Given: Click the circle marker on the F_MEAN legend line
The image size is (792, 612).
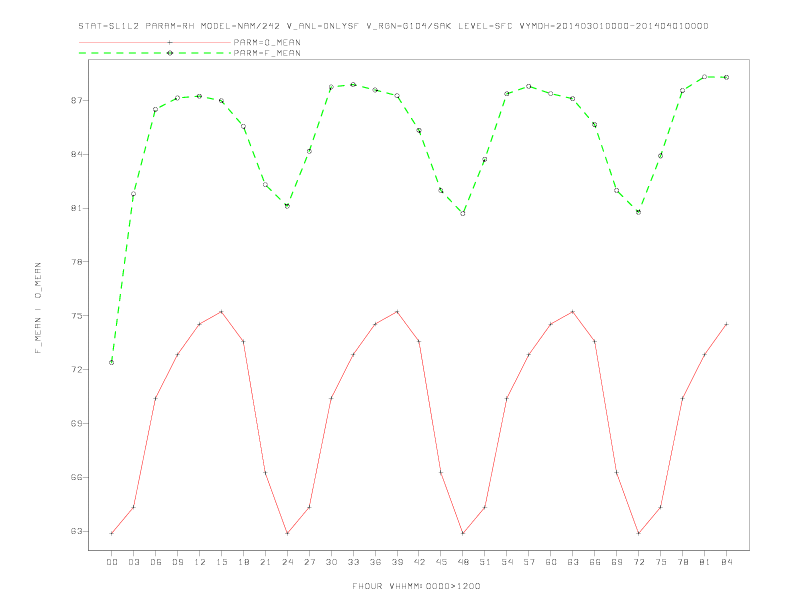Looking at the screenshot, I should [x=170, y=53].
